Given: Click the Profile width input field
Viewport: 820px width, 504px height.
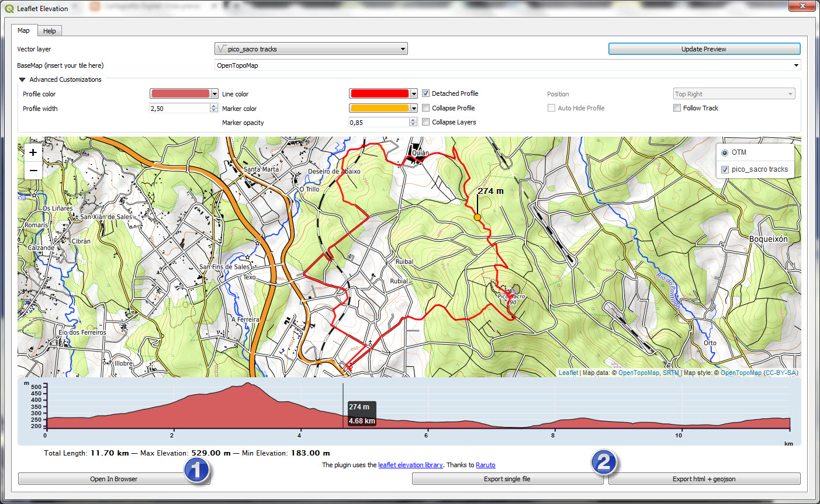Looking at the screenshot, I should (179, 109).
